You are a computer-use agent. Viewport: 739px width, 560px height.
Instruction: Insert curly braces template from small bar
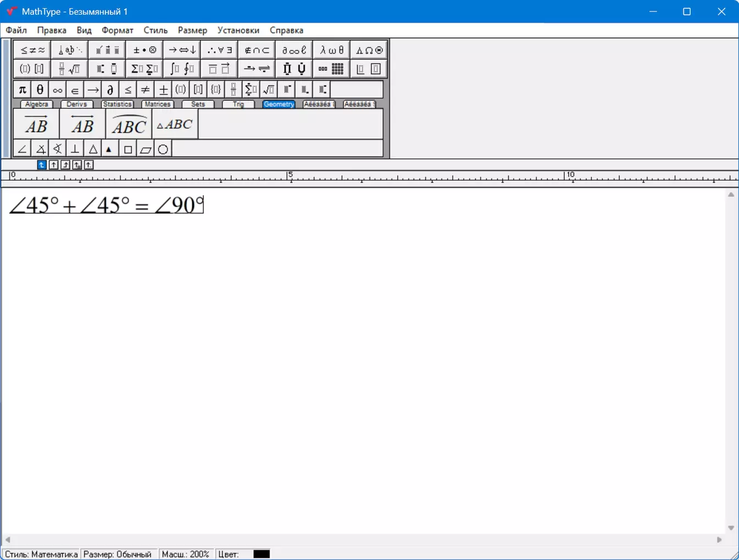click(x=216, y=89)
